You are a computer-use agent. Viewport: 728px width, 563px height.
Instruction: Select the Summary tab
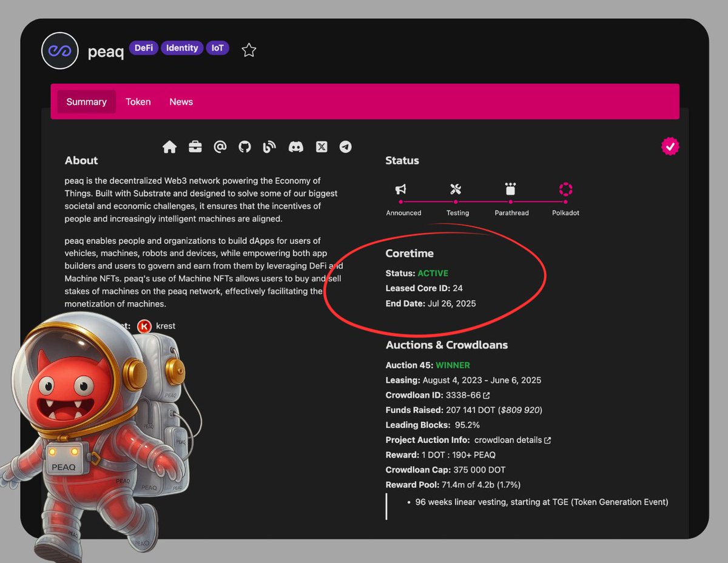click(86, 102)
